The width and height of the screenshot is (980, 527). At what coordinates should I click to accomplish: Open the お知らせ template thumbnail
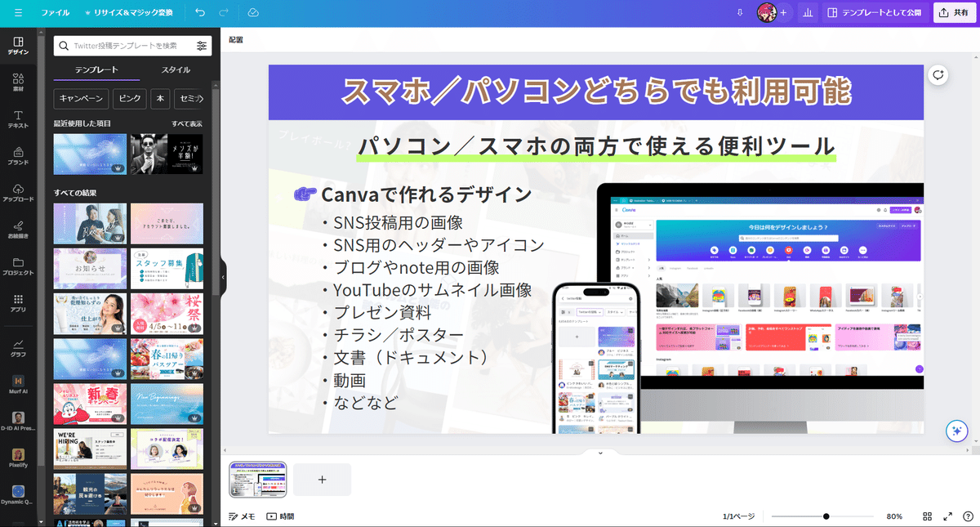[x=90, y=269]
